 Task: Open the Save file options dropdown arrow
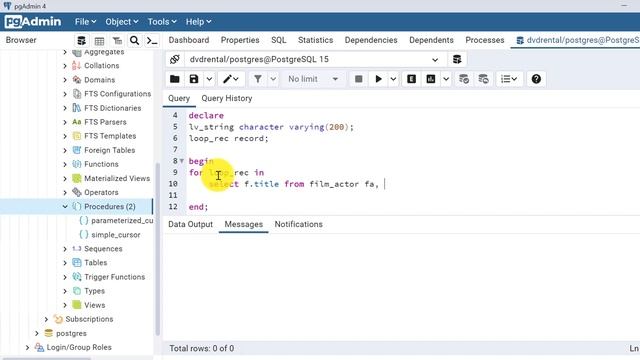[x=209, y=79]
